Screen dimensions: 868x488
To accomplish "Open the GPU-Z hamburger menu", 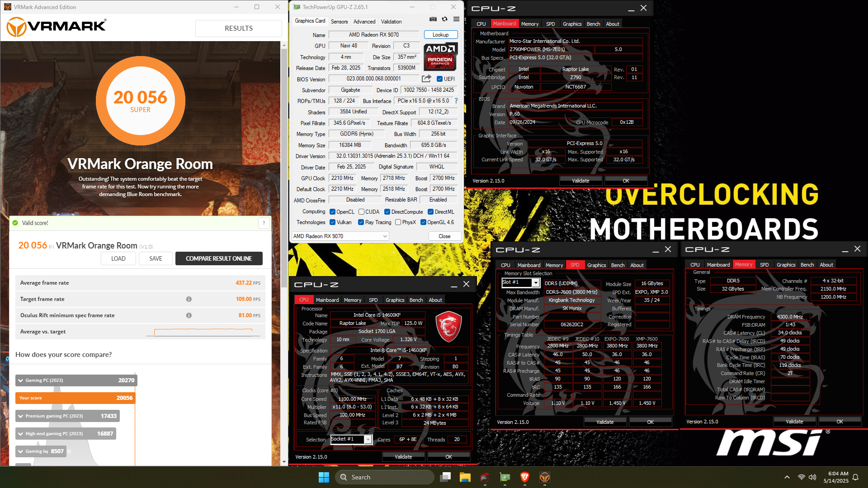I will coord(457,19).
